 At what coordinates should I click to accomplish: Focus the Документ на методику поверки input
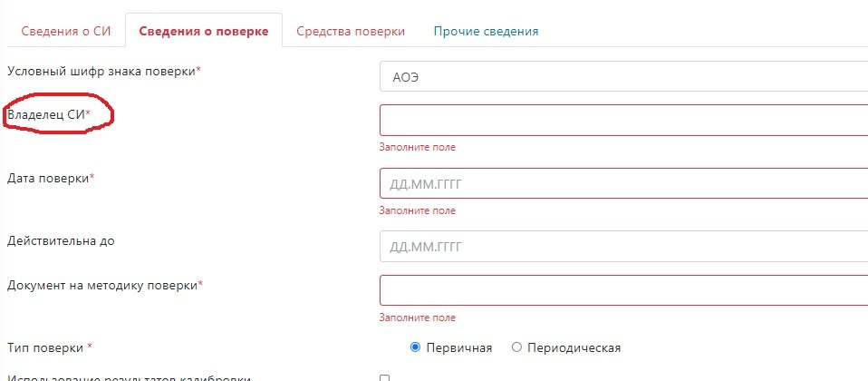623,290
